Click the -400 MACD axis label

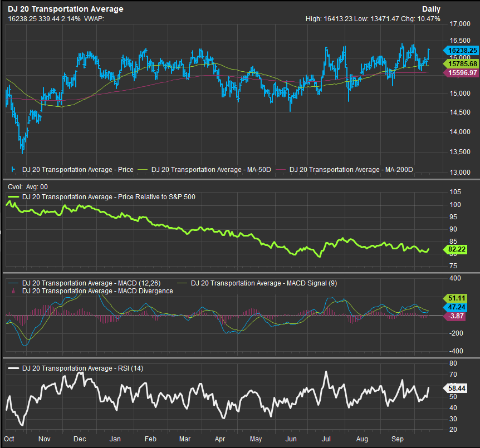(456, 351)
